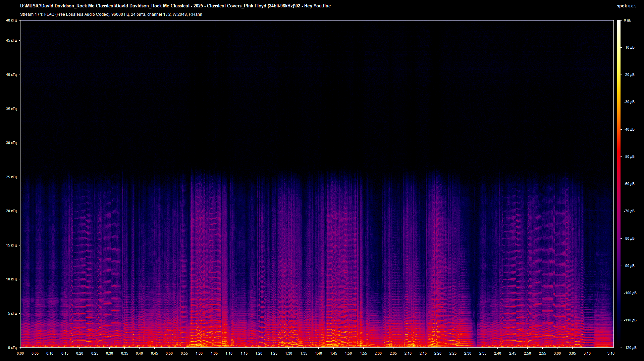644x361 pixels.
Task: Click the spek 0.8.5 version label
Action: pyautogui.click(x=627, y=6)
